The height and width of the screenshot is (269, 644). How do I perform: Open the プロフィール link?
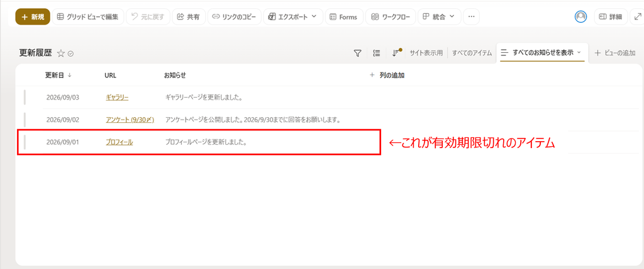coord(119,142)
